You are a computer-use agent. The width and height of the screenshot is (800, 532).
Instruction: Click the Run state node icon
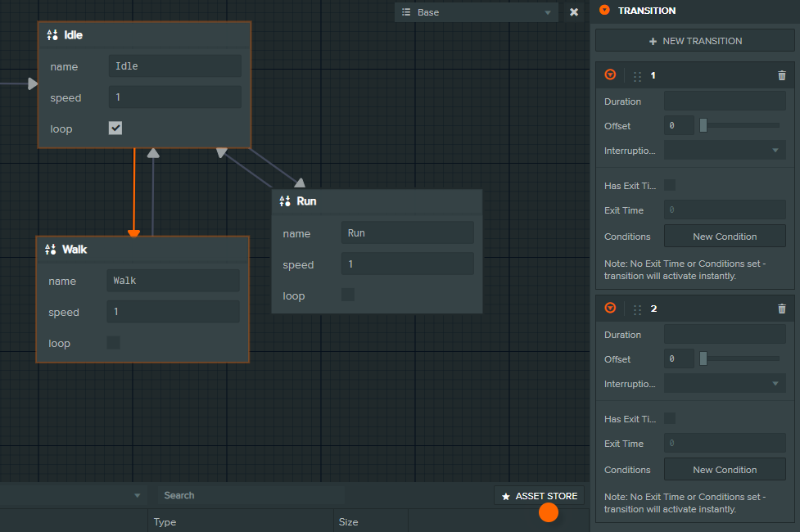tap(285, 201)
